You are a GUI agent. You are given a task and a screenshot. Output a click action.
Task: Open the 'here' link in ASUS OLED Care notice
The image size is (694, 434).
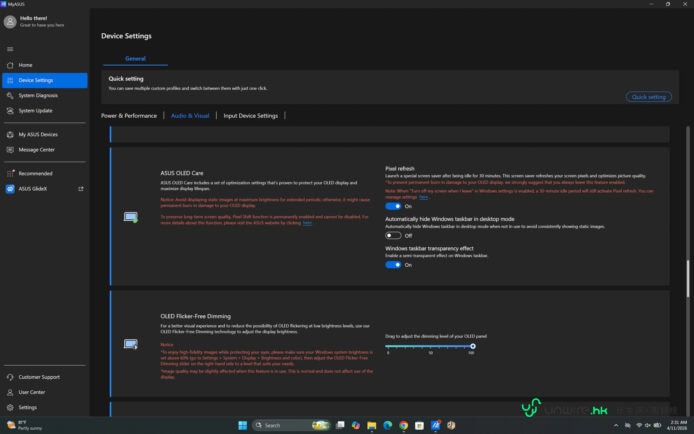click(307, 223)
